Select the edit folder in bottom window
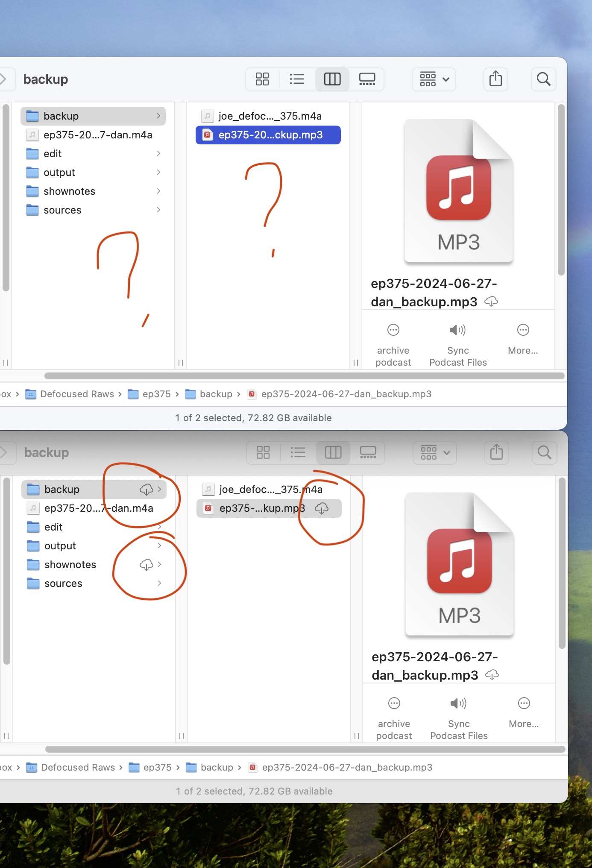This screenshot has height=868, width=592. [94, 527]
